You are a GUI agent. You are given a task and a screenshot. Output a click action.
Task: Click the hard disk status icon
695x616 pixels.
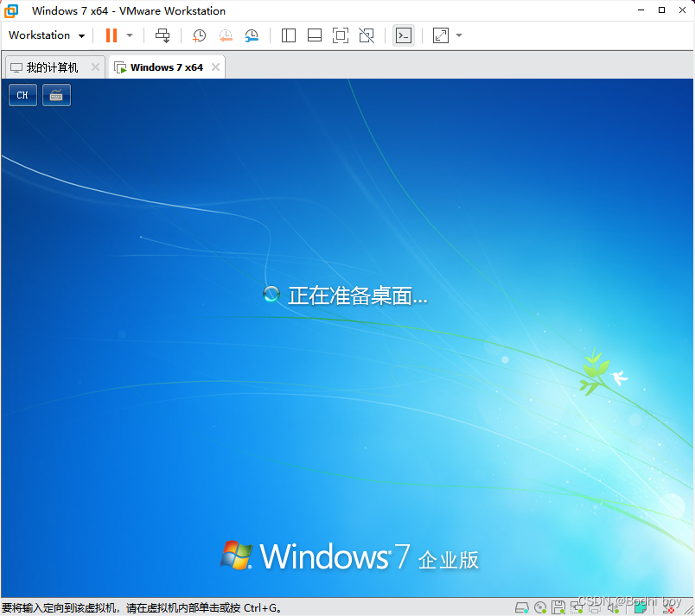tap(522, 607)
